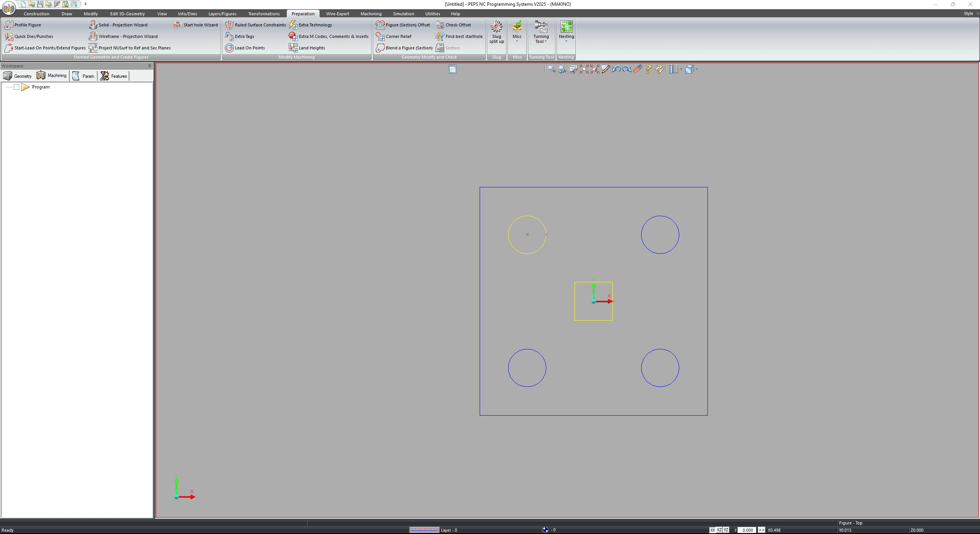Open the 3D cube view dropdown arrow

point(697,69)
